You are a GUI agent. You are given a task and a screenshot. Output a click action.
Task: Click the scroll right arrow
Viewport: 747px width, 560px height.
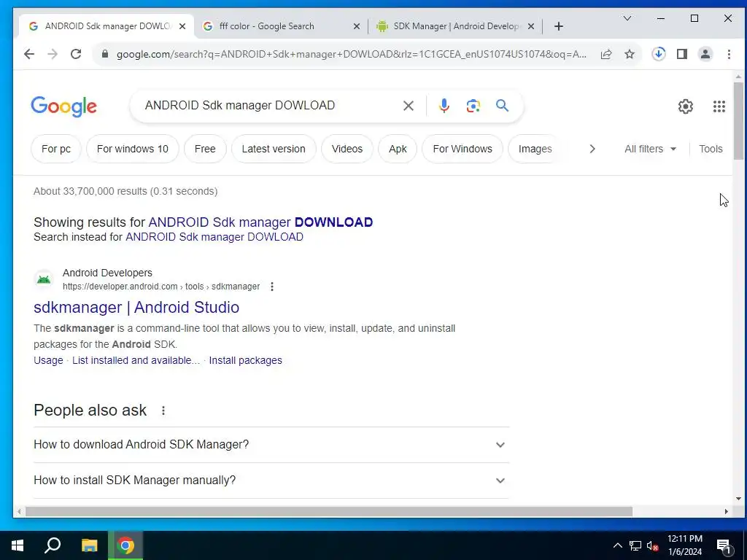726,511
